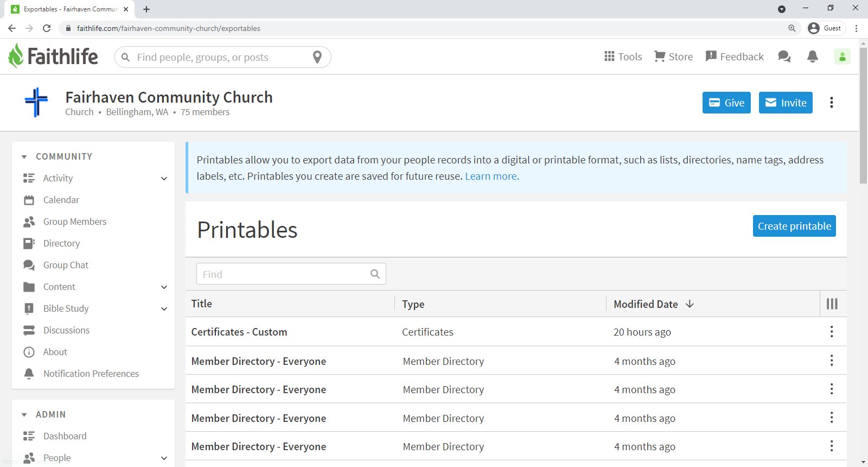Image resolution: width=868 pixels, height=467 pixels.
Task: Click the magnifier icon in Find box
Action: coord(375,274)
